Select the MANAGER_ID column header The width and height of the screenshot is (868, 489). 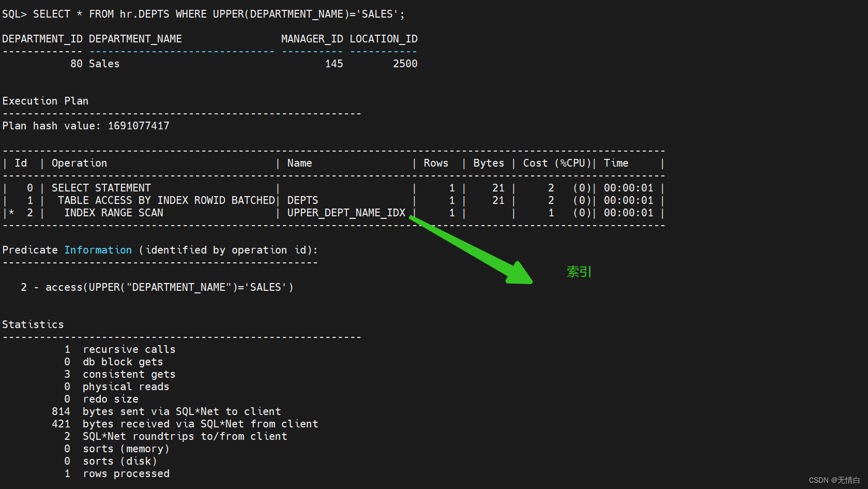pos(312,39)
